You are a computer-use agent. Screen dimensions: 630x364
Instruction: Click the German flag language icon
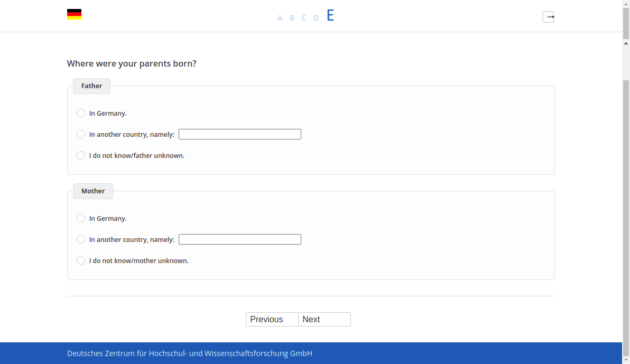74,14
